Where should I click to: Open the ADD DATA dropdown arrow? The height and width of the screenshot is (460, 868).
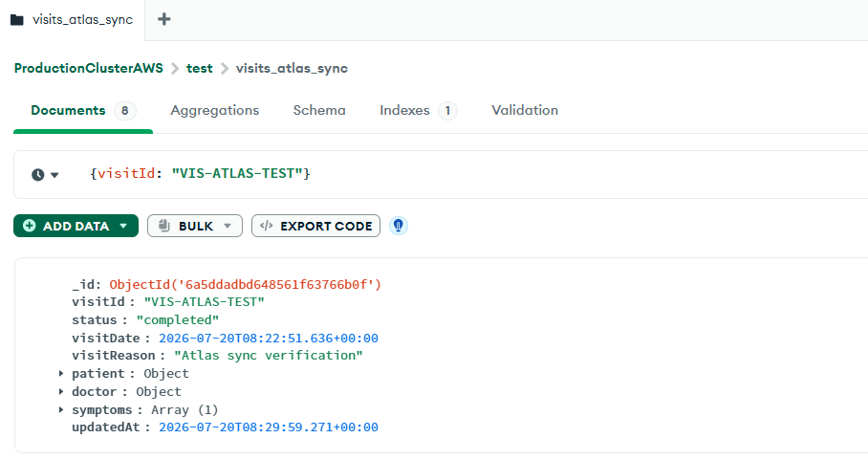point(123,226)
